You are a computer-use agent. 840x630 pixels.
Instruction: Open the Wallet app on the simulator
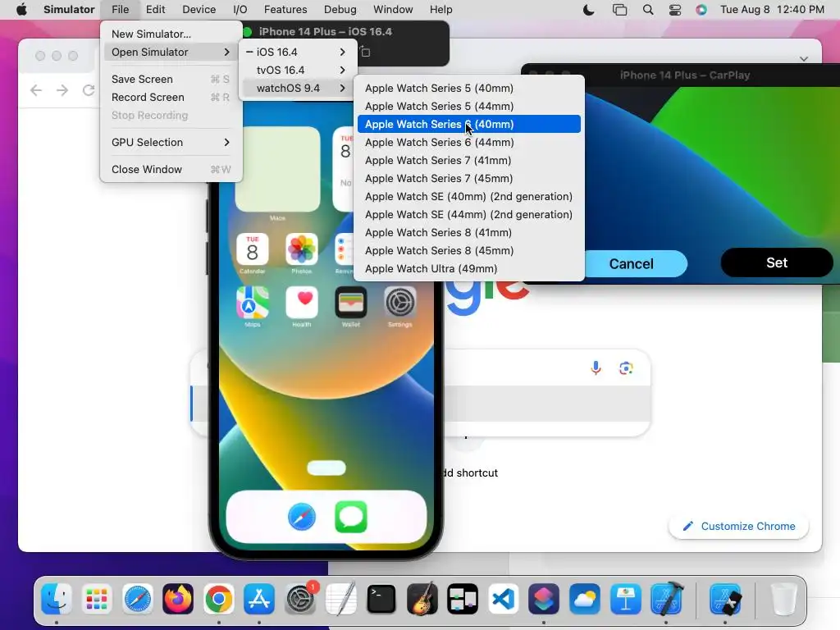point(351,303)
